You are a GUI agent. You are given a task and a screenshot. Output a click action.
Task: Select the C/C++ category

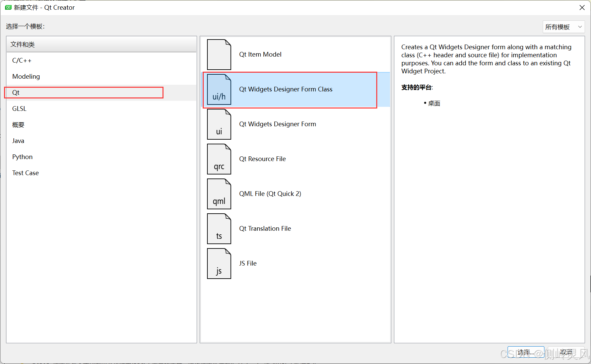101,61
